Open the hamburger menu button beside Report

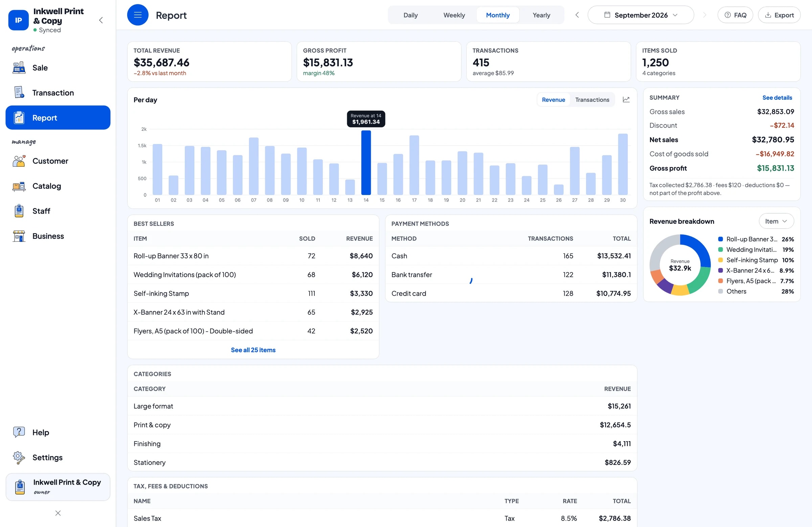(x=137, y=15)
